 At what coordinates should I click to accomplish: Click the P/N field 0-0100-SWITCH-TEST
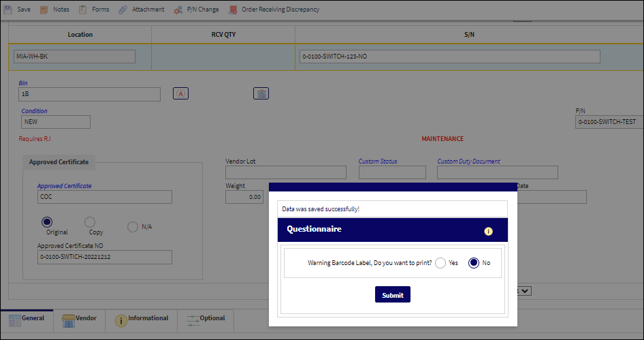coord(609,122)
